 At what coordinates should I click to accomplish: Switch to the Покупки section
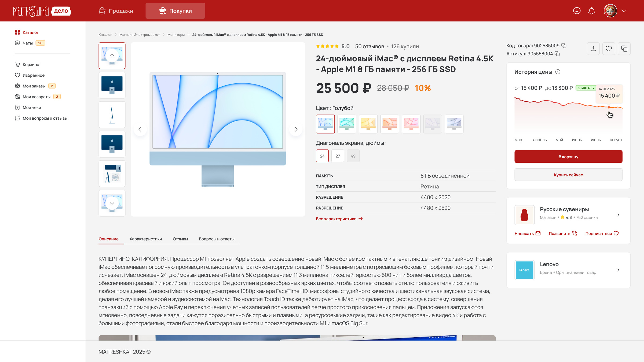(175, 11)
